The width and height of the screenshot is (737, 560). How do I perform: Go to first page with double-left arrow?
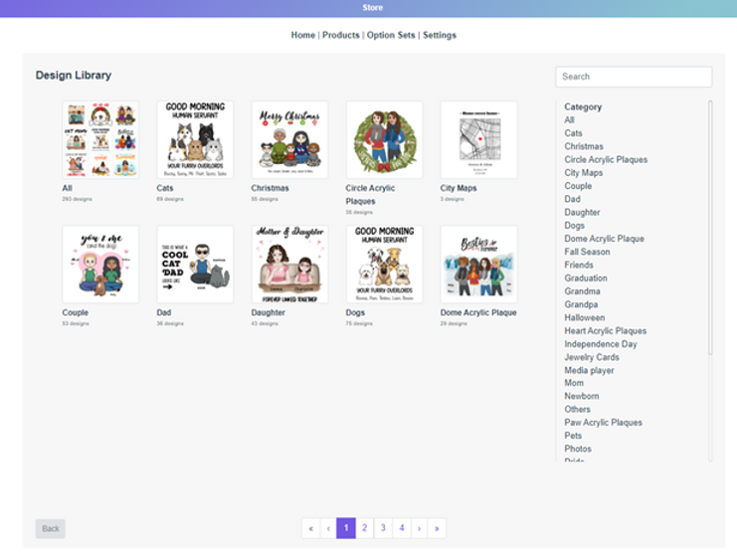tap(310, 528)
